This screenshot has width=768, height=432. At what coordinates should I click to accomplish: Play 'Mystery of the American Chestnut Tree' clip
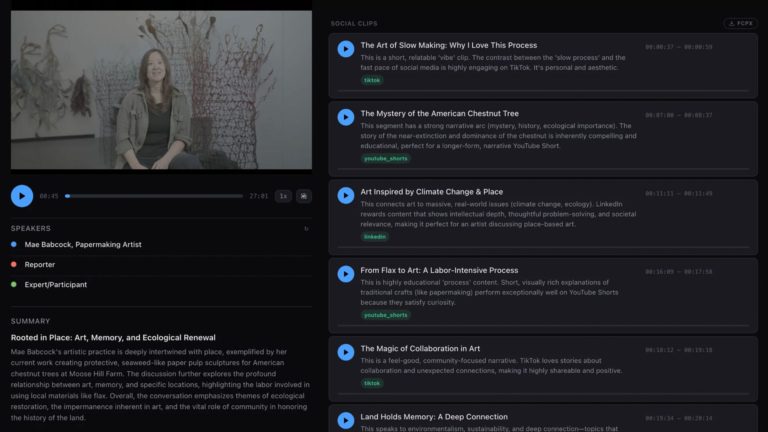346,117
